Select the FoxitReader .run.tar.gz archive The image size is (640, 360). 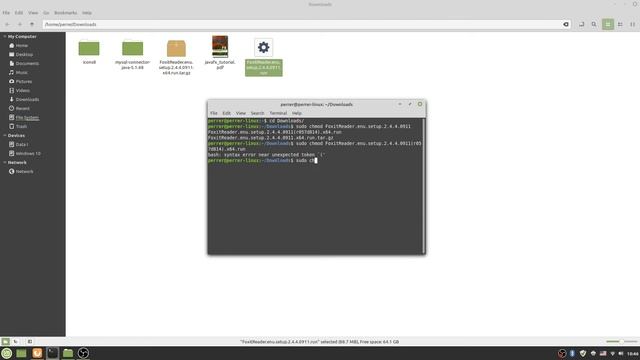coord(176,57)
